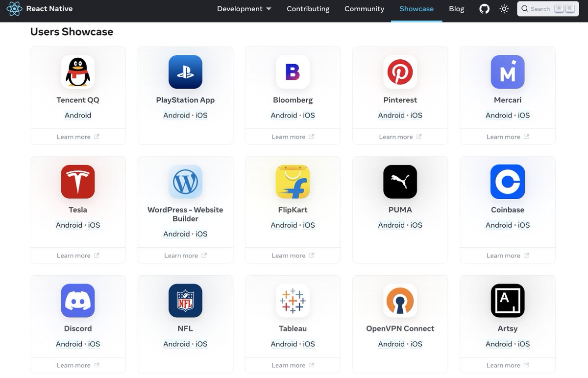This screenshot has height=378, width=588.
Task: Open the Blog section
Action: (456, 8)
